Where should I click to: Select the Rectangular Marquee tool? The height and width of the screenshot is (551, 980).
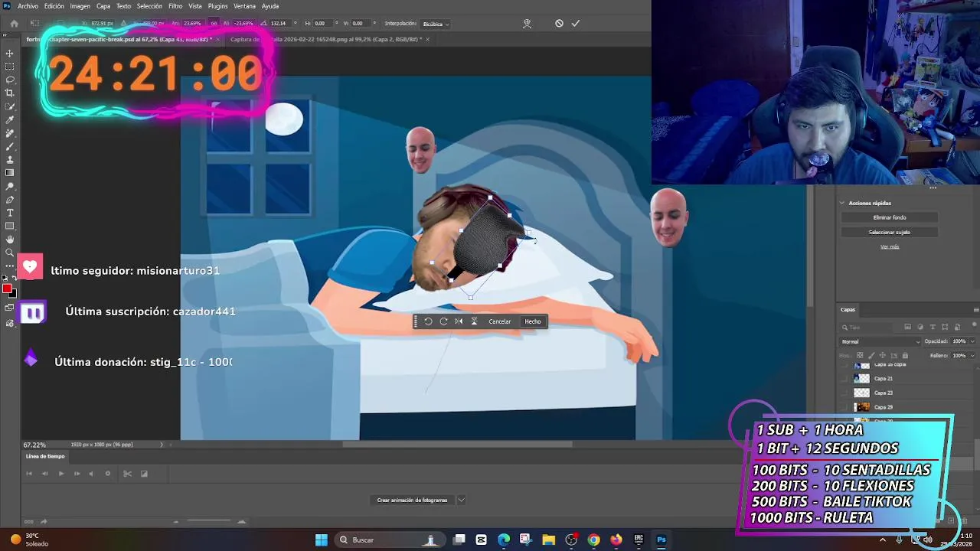click(10, 67)
